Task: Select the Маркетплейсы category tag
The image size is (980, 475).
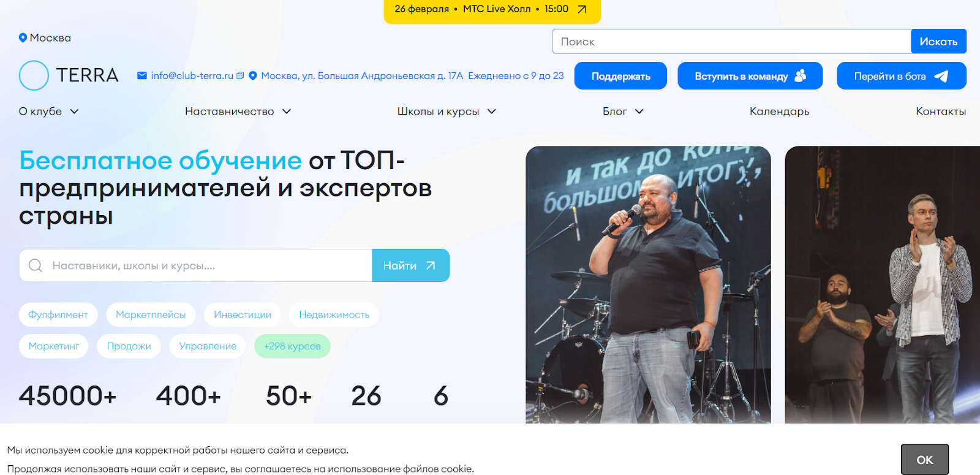Action: pyautogui.click(x=151, y=314)
